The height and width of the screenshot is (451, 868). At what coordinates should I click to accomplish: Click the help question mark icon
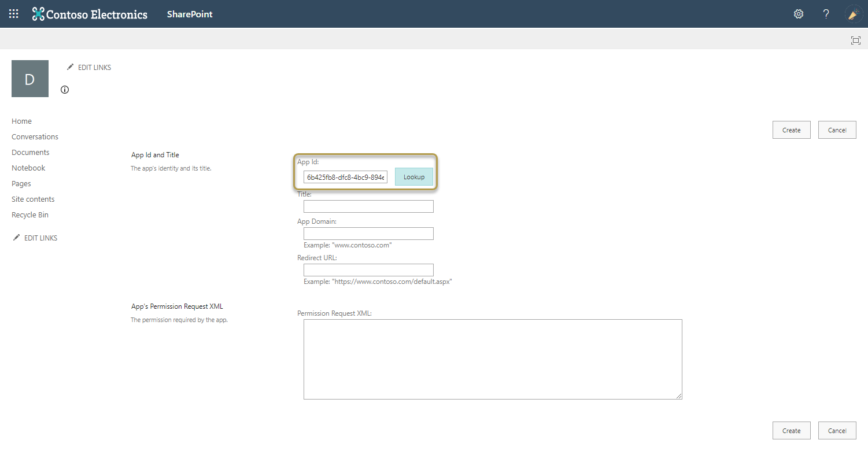tap(826, 14)
